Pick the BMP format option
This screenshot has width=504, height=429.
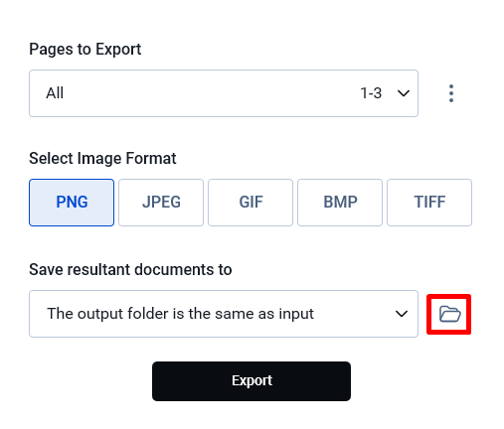click(340, 203)
